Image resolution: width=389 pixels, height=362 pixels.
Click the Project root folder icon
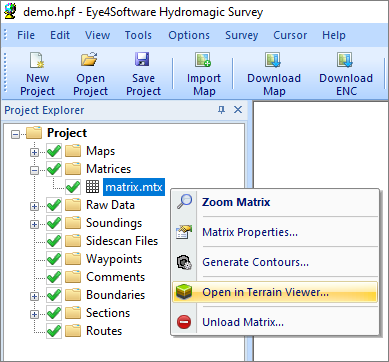click(34, 133)
